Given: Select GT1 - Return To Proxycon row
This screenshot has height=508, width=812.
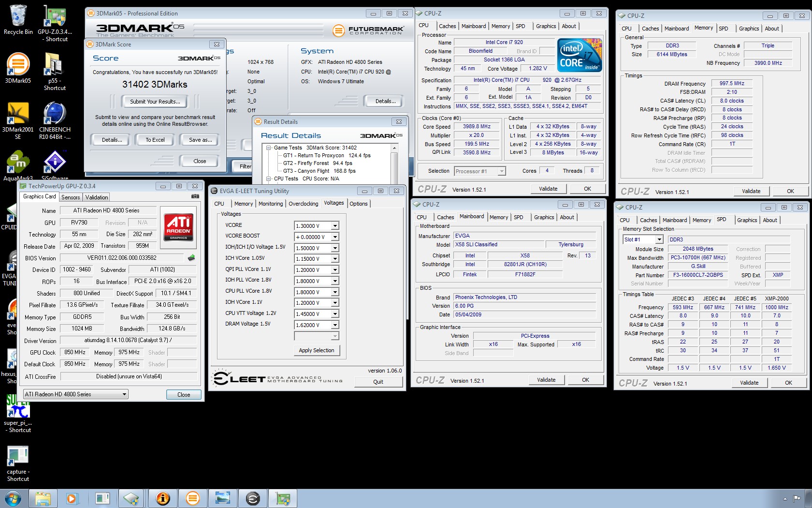Looking at the screenshot, I should [x=327, y=156].
